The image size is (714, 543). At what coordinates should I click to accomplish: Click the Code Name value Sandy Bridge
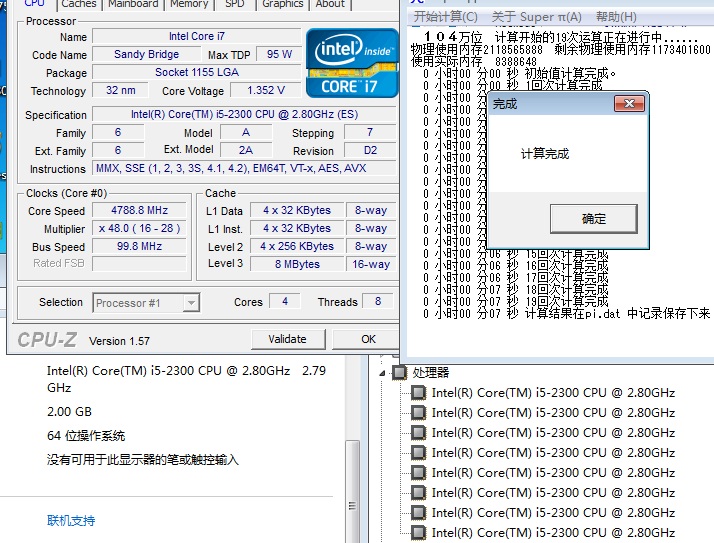point(147,54)
